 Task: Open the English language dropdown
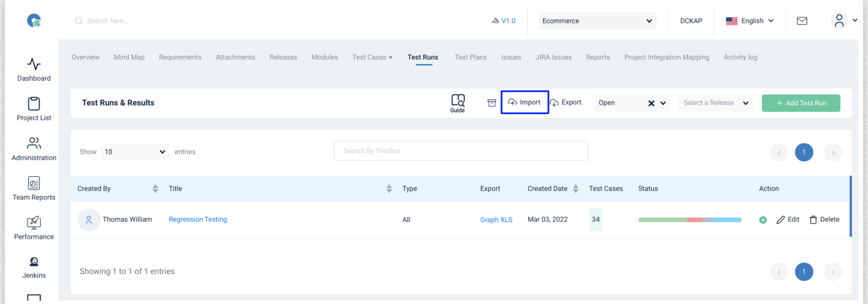[749, 21]
